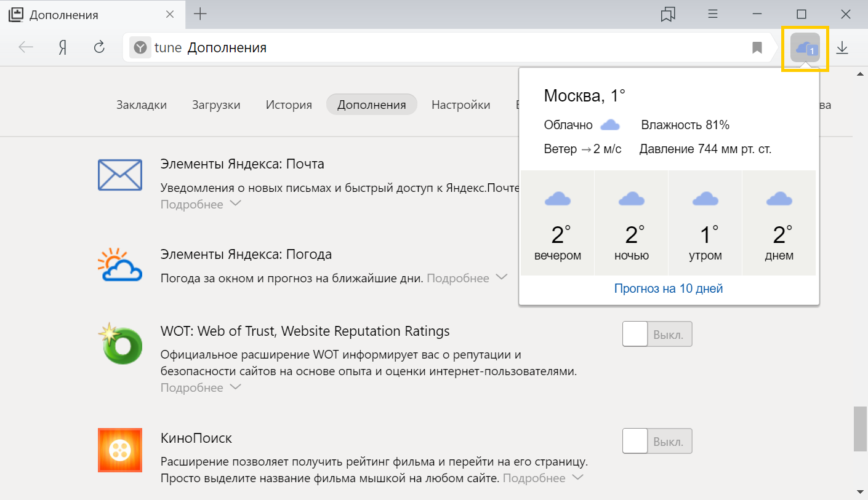This screenshot has height=500, width=868.
Task: Click the Yandex Y site icon
Action: point(140,48)
